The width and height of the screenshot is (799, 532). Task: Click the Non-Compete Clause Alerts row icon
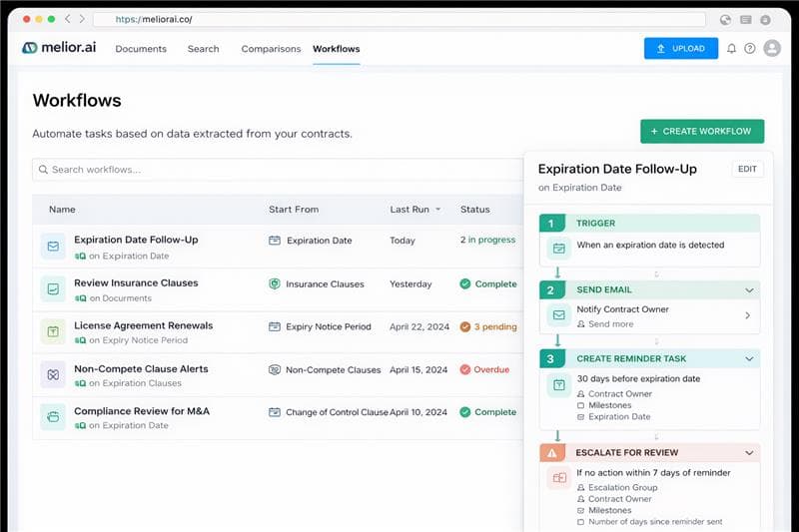[53, 374]
